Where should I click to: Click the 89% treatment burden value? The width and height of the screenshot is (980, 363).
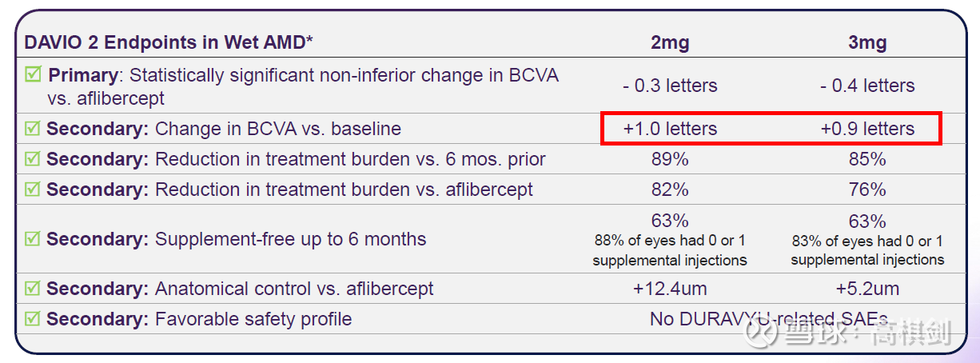670,159
